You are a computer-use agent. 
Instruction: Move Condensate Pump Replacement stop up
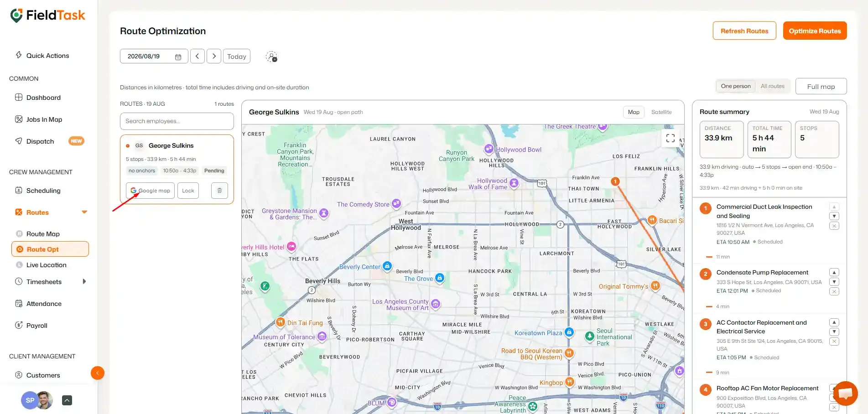pos(834,272)
